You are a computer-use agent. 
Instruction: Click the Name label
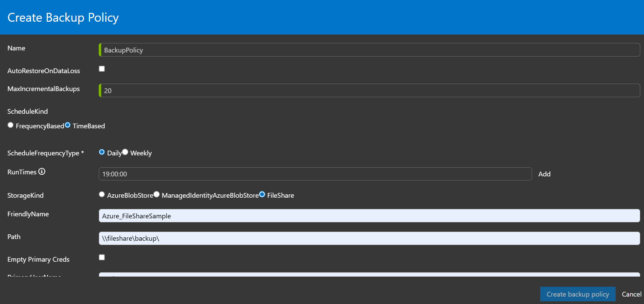pyautogui.click(x=16, y=48)
